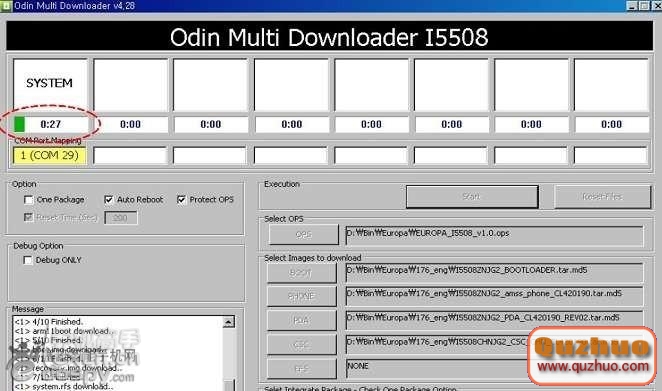Enable the One Package checkbox

coord(28,200)
